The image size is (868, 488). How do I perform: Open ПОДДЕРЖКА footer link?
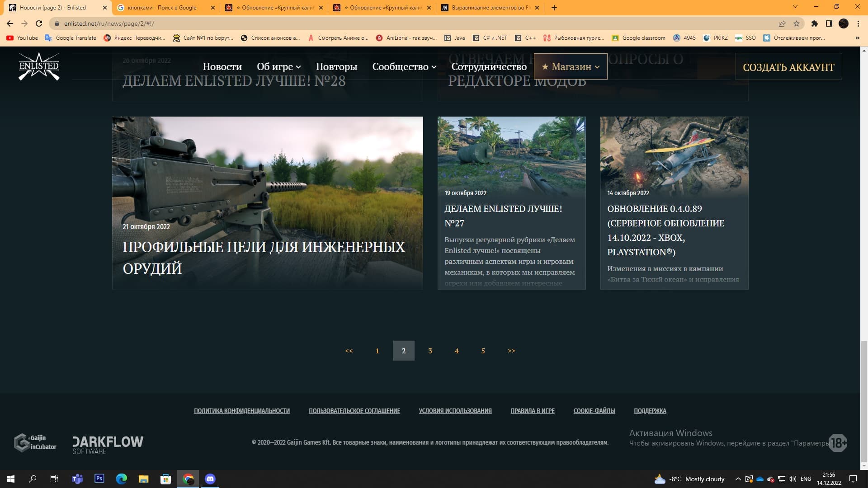point(650,411)
